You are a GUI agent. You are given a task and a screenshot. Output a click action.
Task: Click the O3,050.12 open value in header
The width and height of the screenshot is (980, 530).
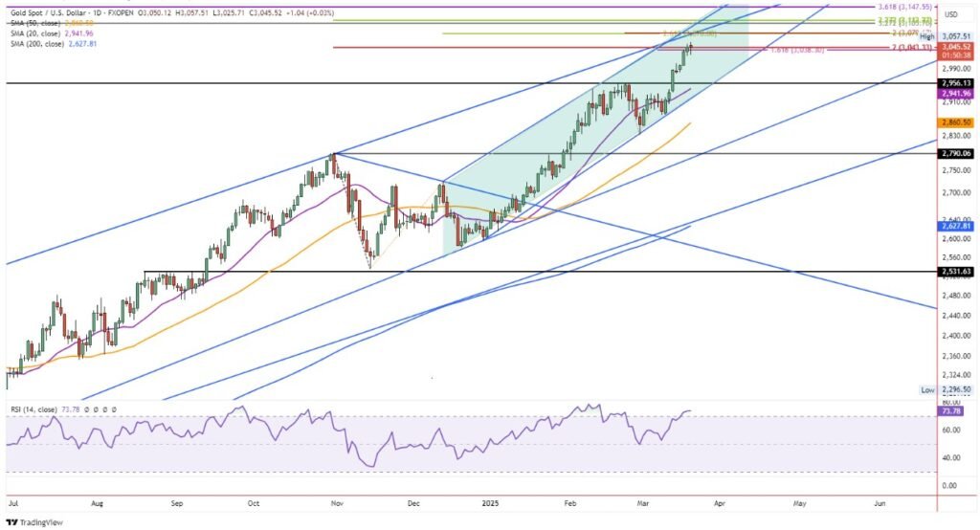pos(156,13)
